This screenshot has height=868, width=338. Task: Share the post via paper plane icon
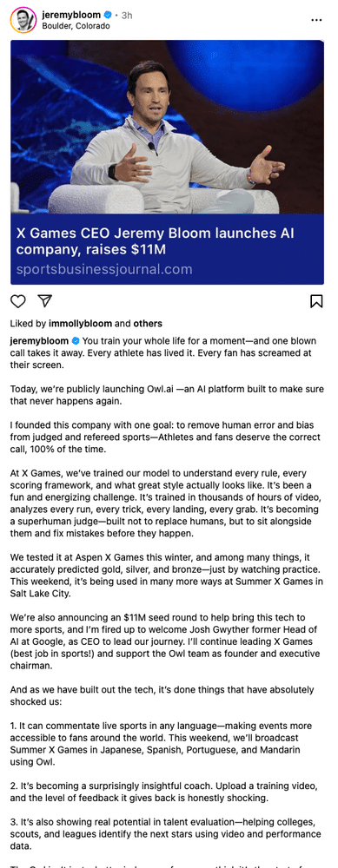tap(45, 300)
